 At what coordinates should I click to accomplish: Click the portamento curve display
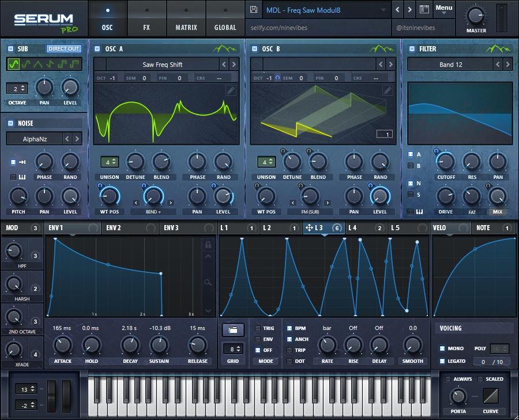coord(491,396)
